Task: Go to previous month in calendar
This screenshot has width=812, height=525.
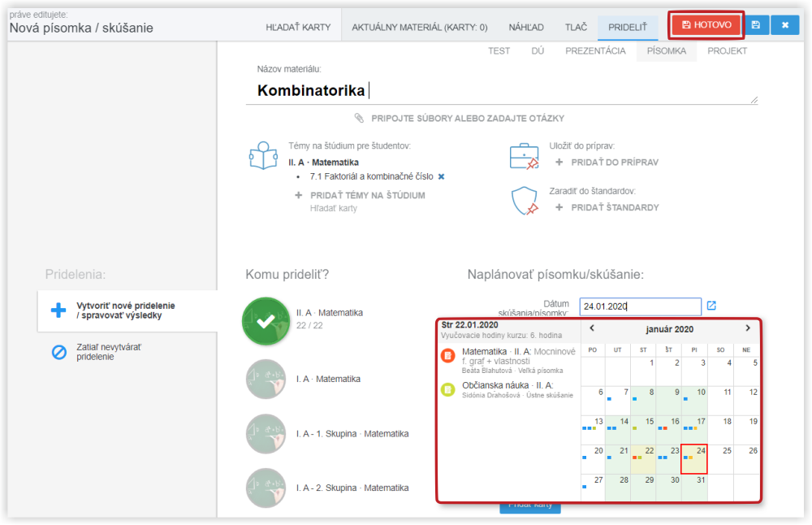Action: point(592,328)
